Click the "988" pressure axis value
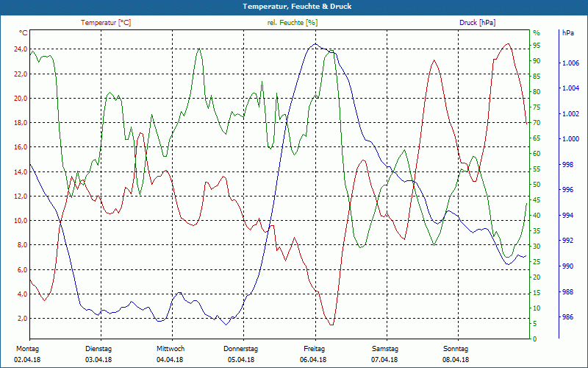 click(568, 291)
